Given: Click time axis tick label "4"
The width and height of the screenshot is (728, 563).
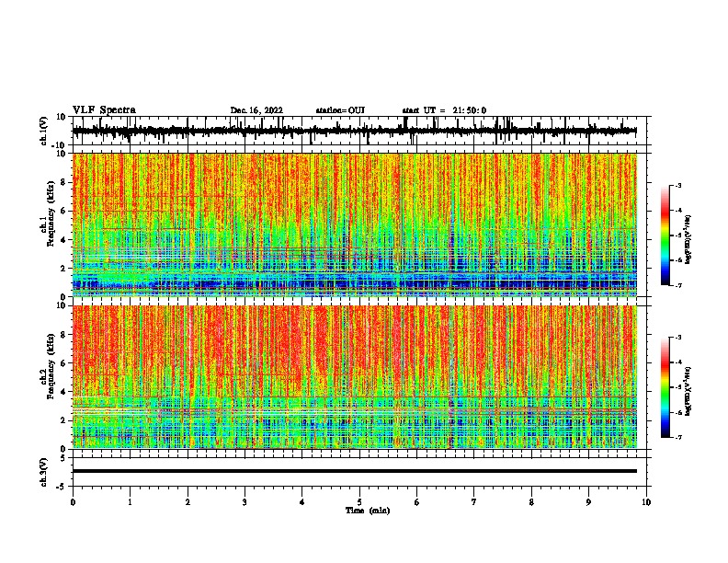Looking at the screenshot, I should click(x=302, y=502).
